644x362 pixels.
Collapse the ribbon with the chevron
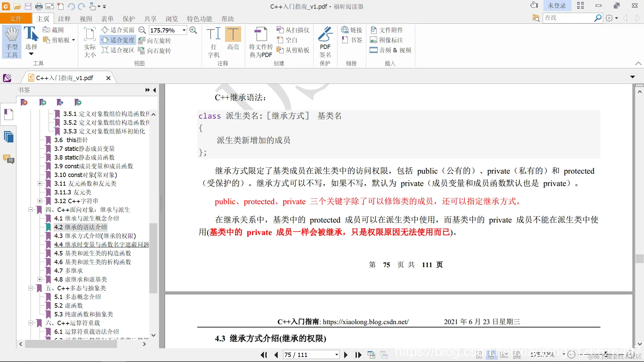(638, 63)
